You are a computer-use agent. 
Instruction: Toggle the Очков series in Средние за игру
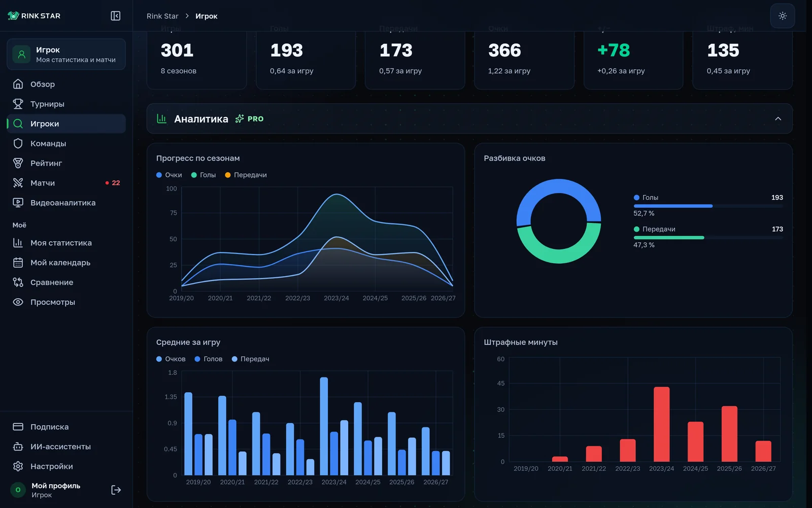click(171, 359)
